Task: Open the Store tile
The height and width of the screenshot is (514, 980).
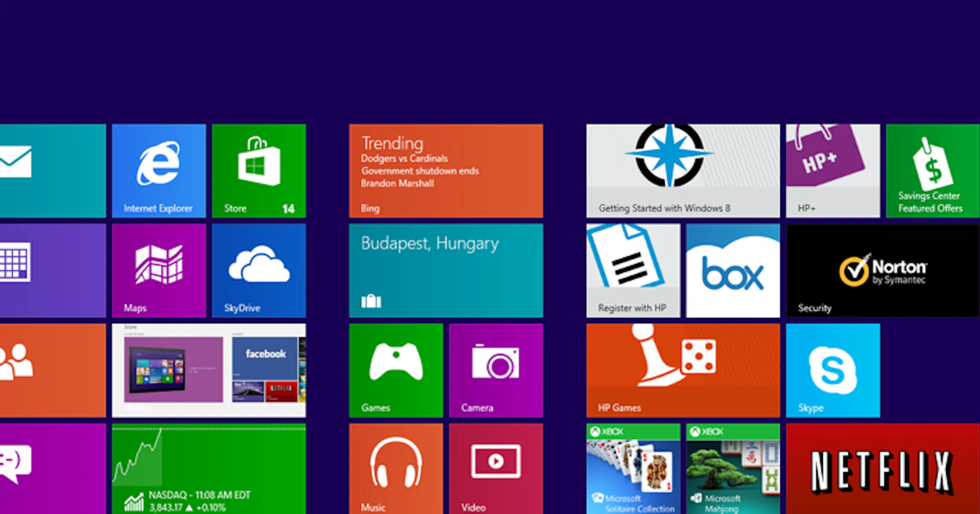Action: pos(259,171)
